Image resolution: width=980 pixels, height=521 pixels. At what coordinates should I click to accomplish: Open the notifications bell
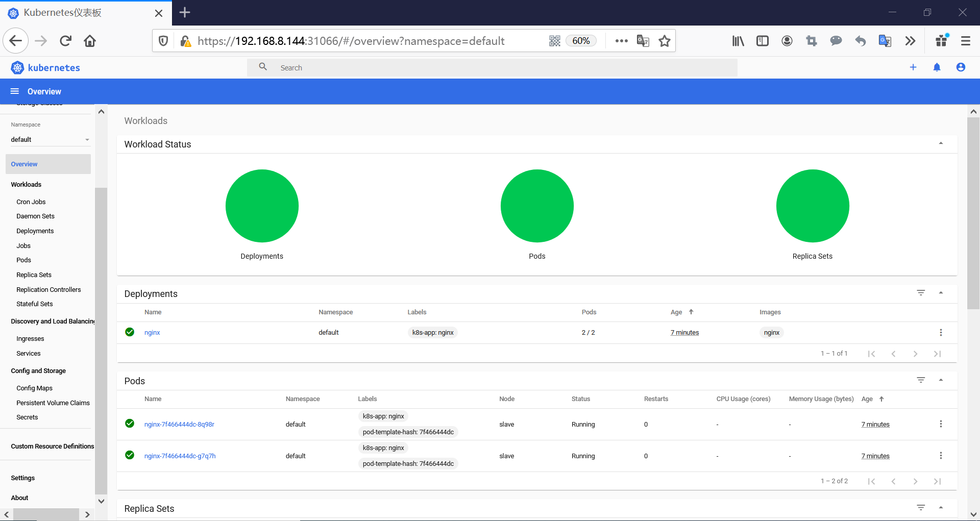[x=937, y=67]
